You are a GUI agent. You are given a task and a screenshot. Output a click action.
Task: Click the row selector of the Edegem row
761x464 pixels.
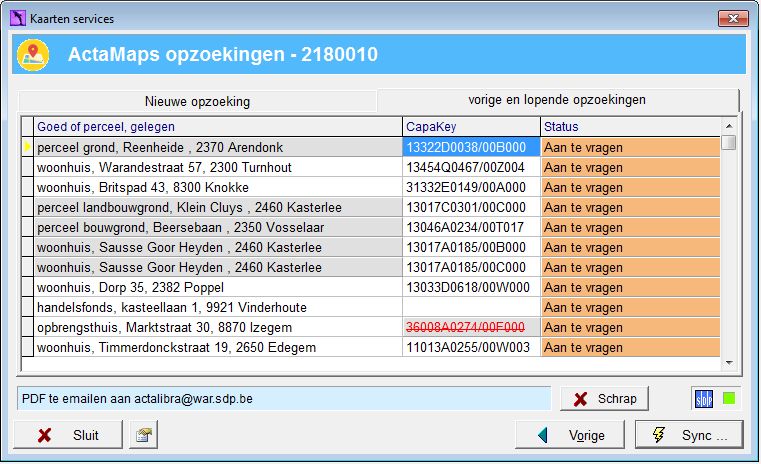tap(28, 348)
